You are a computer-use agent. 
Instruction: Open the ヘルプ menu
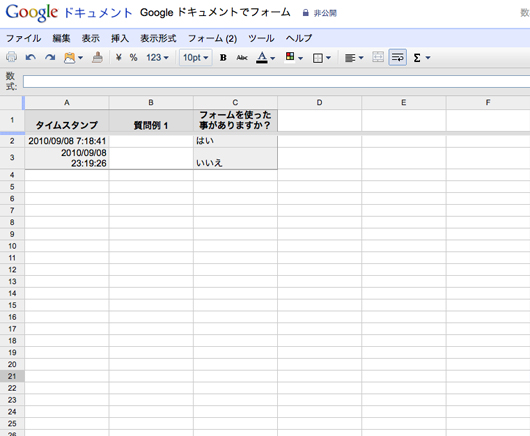pos(299,38)
